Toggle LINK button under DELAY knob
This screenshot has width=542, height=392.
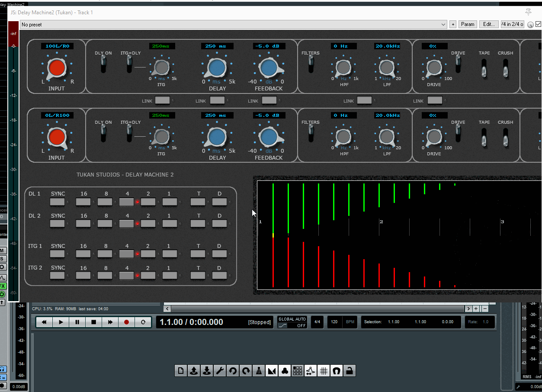tap(217, 100)
